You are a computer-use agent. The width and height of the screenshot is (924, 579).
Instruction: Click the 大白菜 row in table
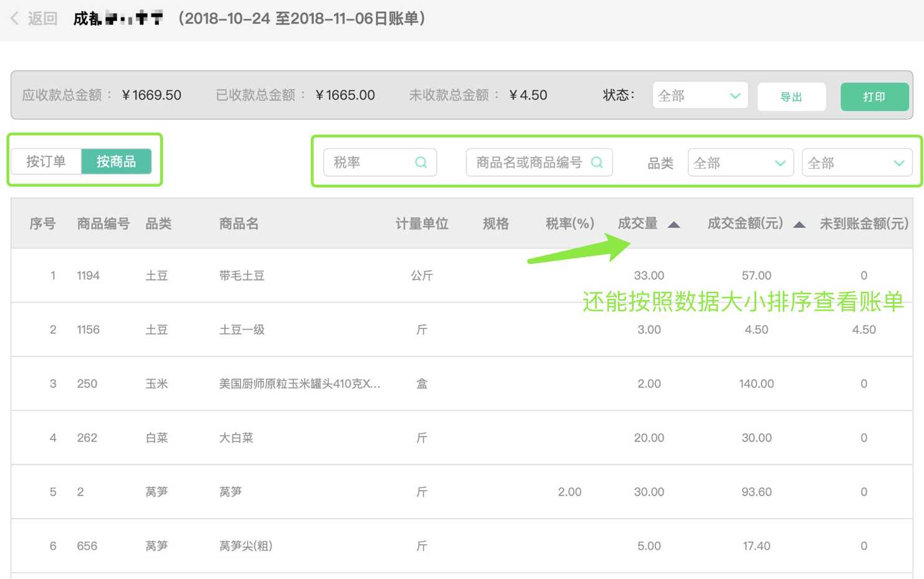coord(236,438)
